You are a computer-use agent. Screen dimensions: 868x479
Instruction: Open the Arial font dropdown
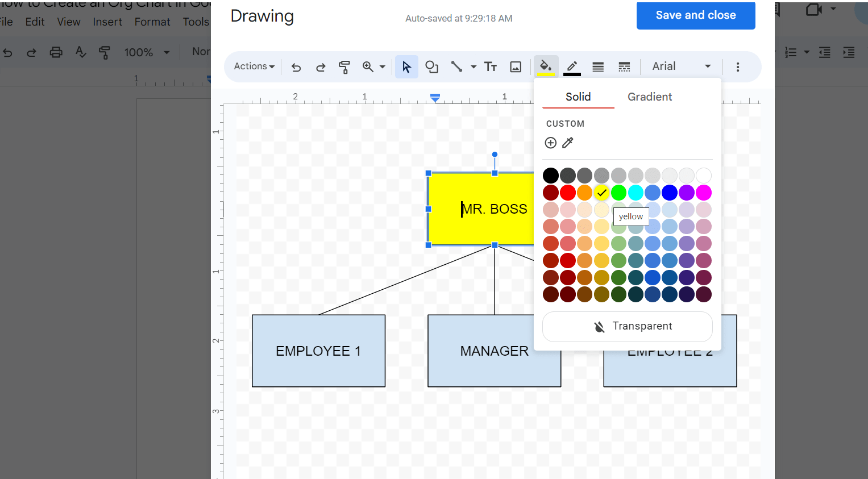pos(680,66)
